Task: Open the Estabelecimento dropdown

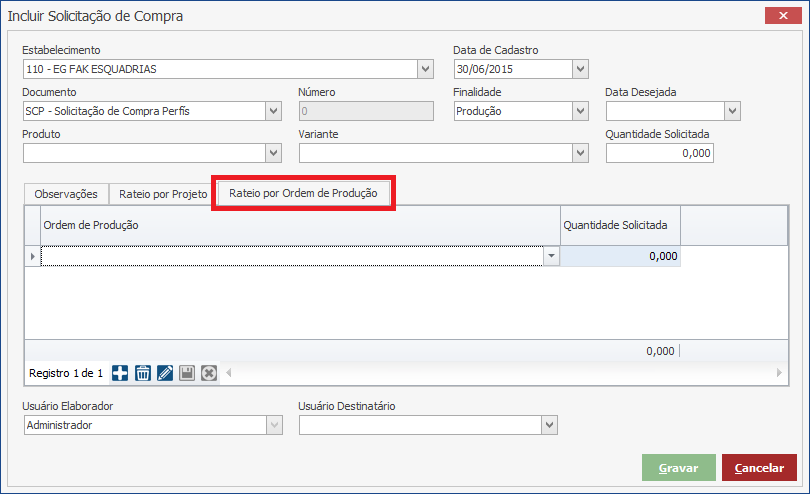Action: (x=425, y=69)
